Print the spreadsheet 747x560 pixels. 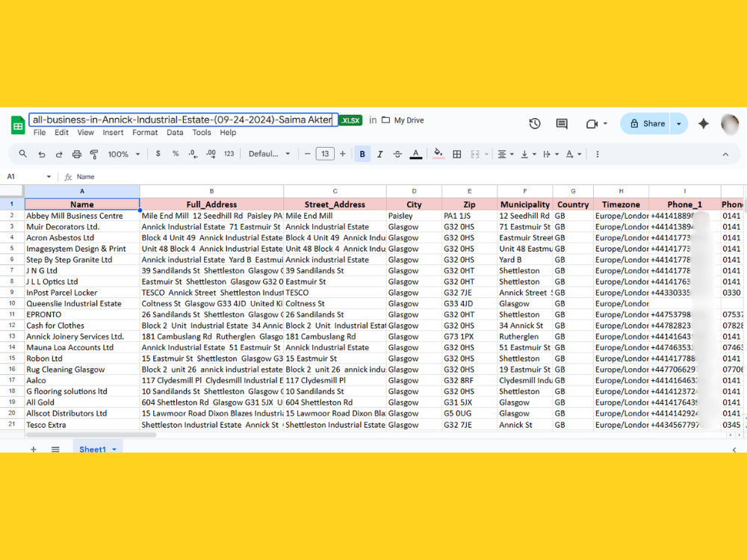pyautogui.click(x=77, y=155)
